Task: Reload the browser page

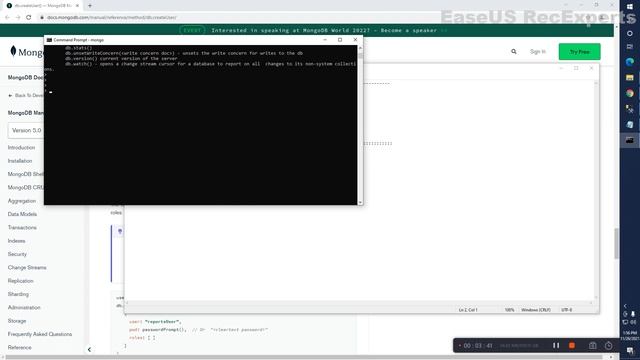Action: click(29, 17)
